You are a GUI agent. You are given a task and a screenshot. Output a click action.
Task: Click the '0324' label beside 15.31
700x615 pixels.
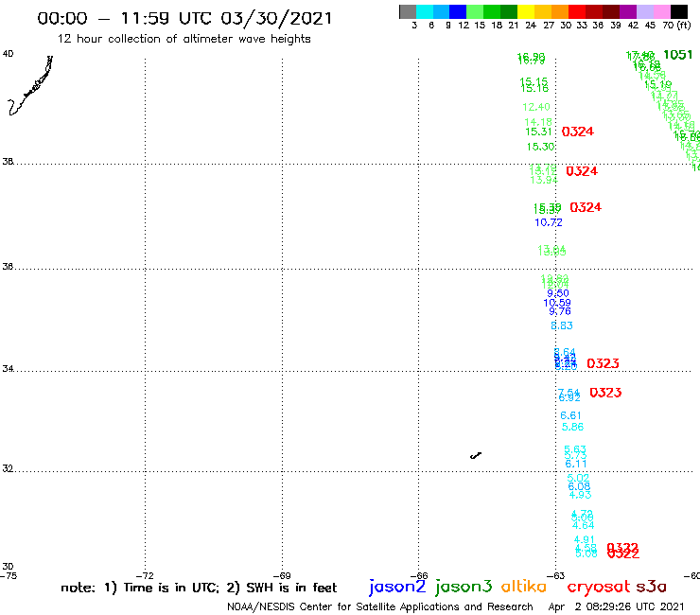pyautogui.click(x=578, y=132)
